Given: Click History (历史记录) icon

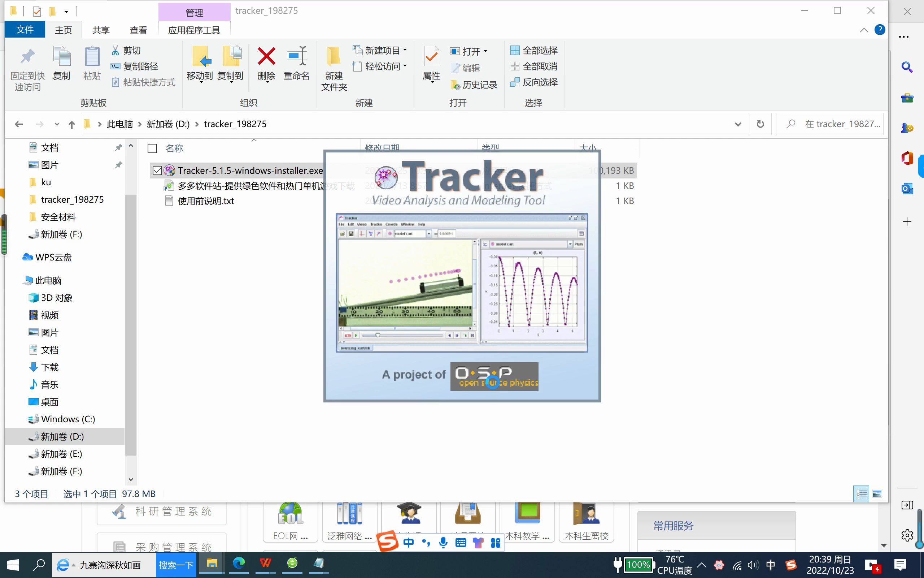Looking at the screenshot, I should (x=456, y=85).
